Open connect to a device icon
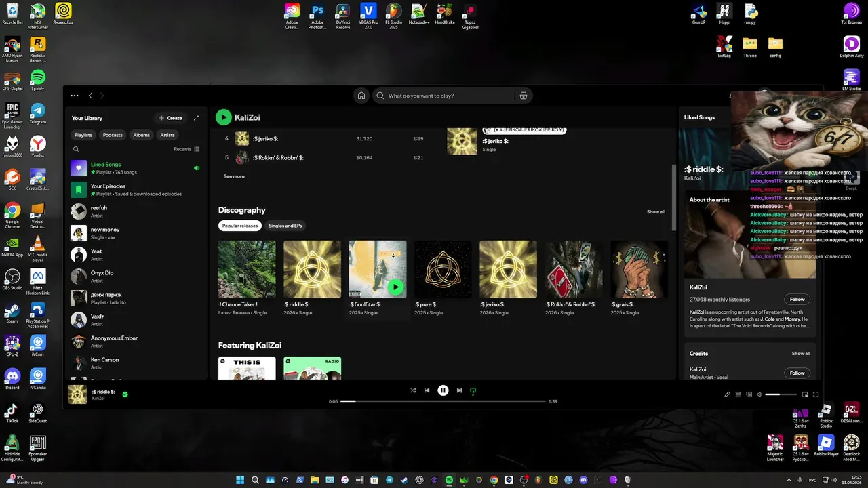Image resolution: width=868 pixels, height=488 pixels. [749, 394]
